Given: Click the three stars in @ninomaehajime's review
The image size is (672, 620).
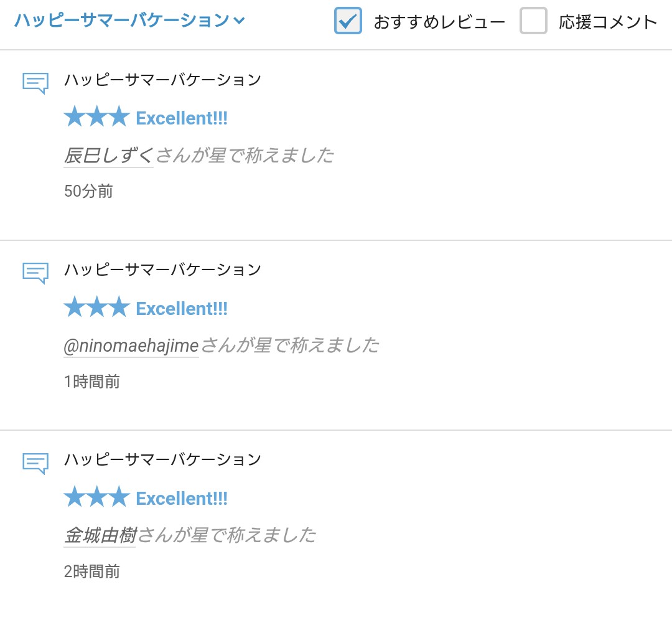Looking at the screenshot, I should pyautogui.click(x=96, y=308).
